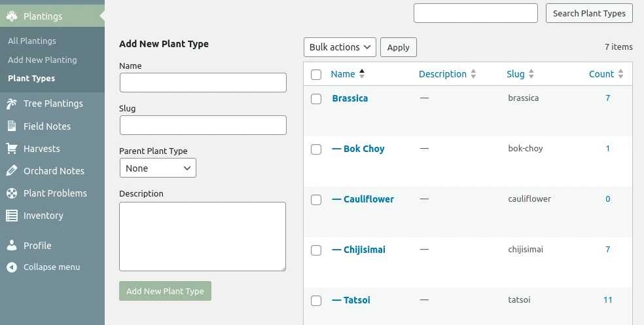Viewport: 644px width, 325px height.
Task: Open the Tatsoi plant type link
Action: [x=357, y=300]
